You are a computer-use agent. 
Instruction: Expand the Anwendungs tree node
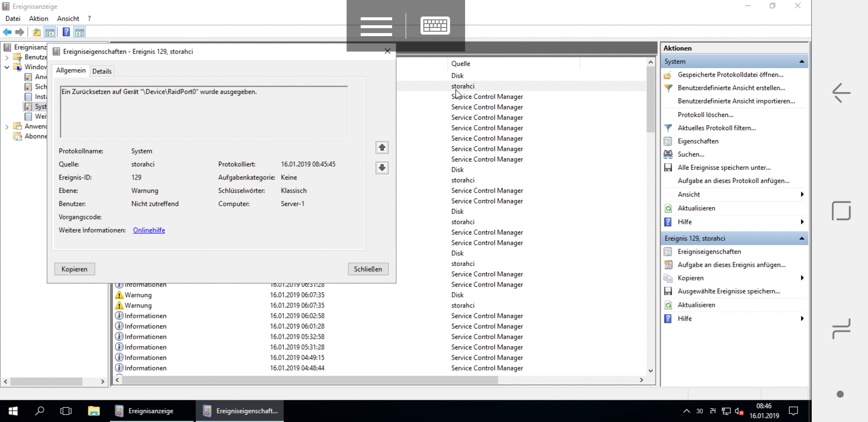(7, 127)
